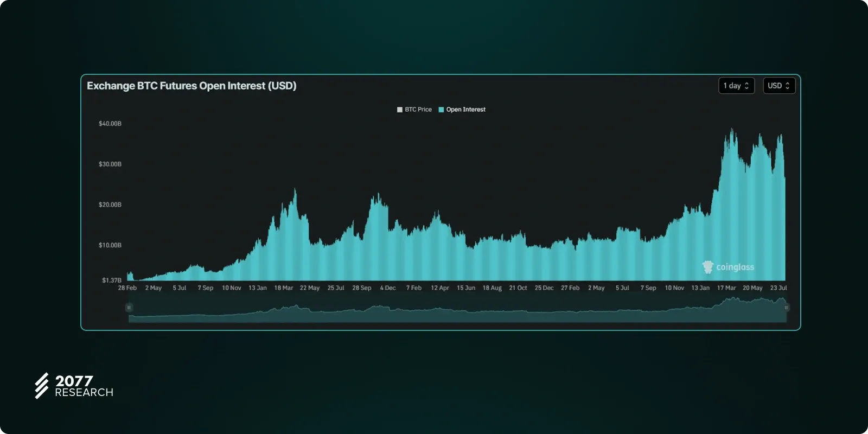Open the USD currency dropdown
This screenshot has width=868, height=434.
(x=778, y=86)
